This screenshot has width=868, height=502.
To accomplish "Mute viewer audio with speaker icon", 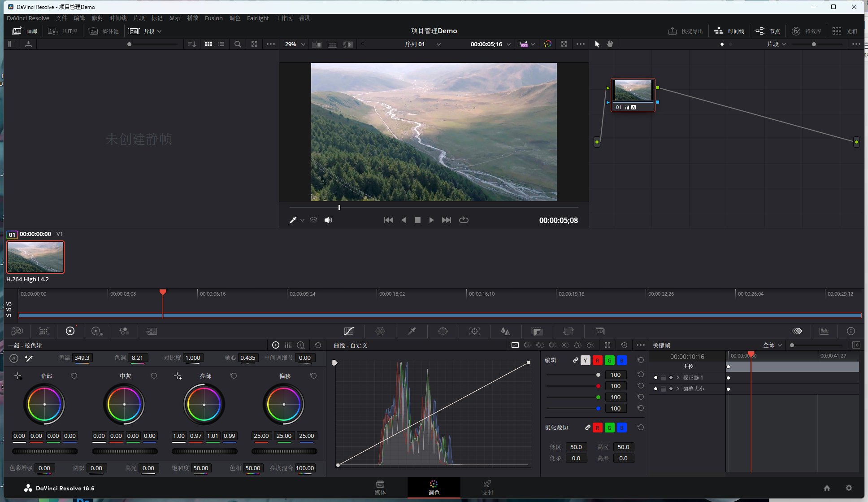I will [328, 220].
